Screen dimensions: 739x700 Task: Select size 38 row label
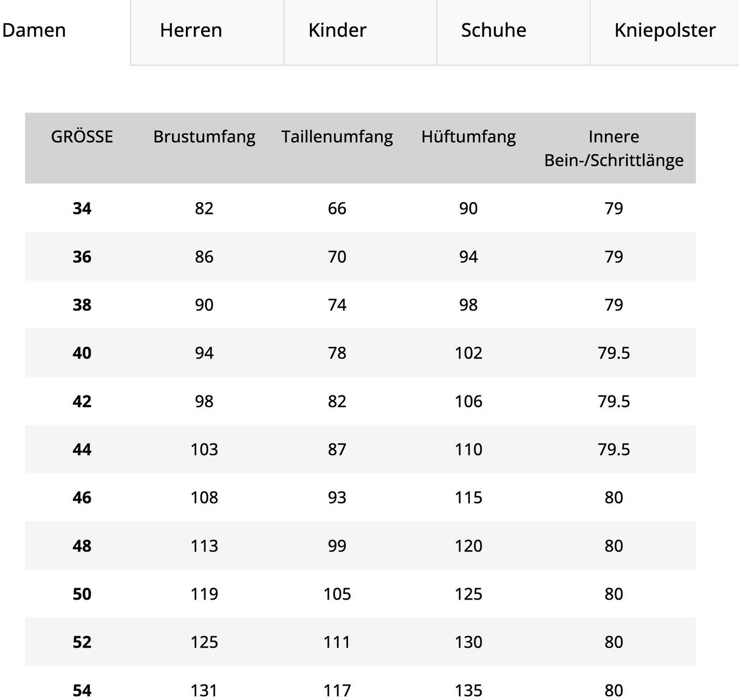click(82, 305)
